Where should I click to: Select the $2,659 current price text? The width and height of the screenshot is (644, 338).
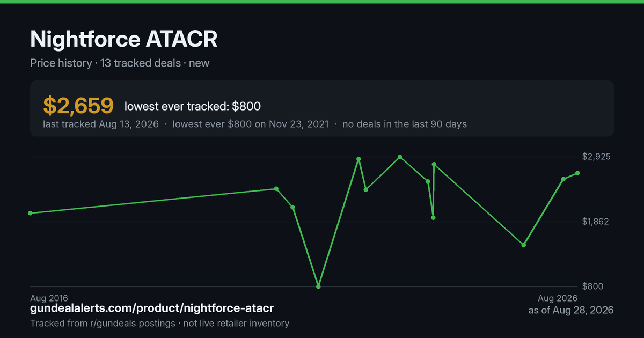78,106
